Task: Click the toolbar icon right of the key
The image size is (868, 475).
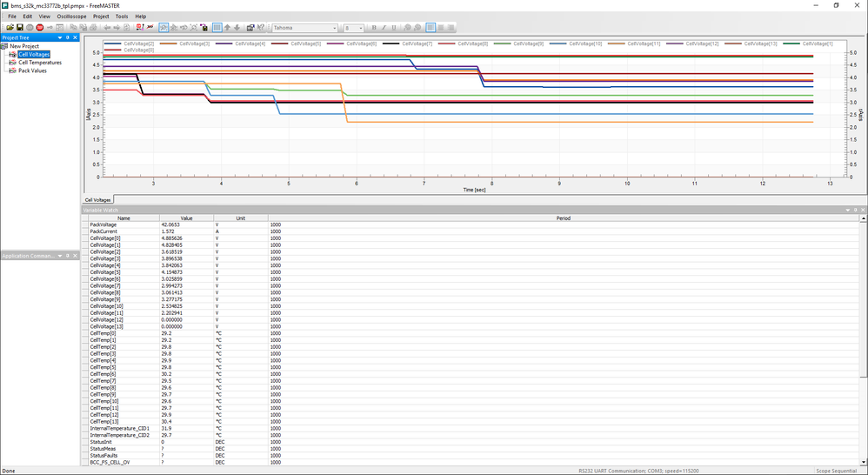Action: click(x=59, y=27)
